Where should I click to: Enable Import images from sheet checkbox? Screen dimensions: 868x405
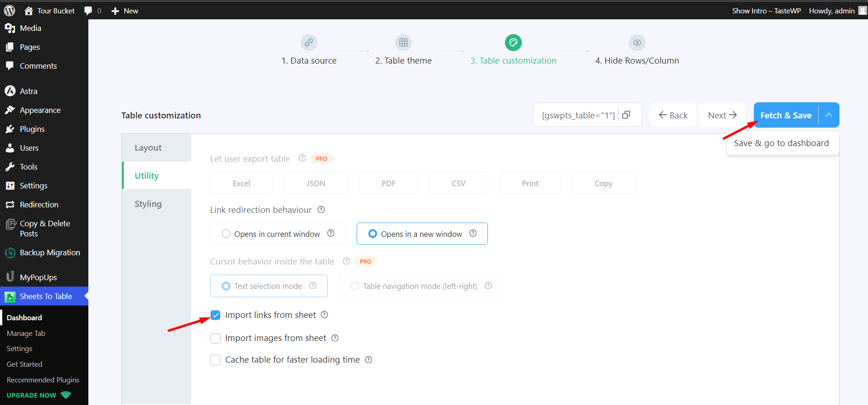215,339
